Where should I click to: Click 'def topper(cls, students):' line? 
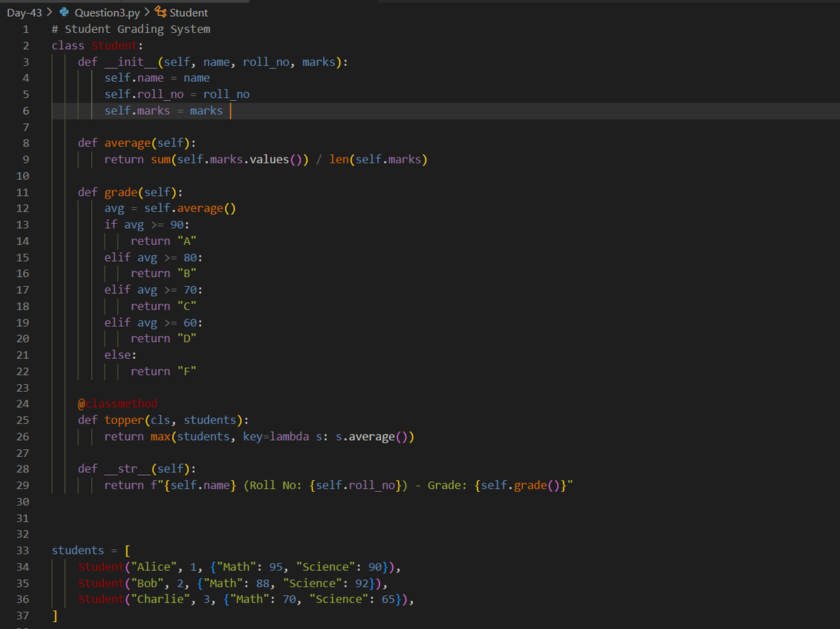coord(163,420)
